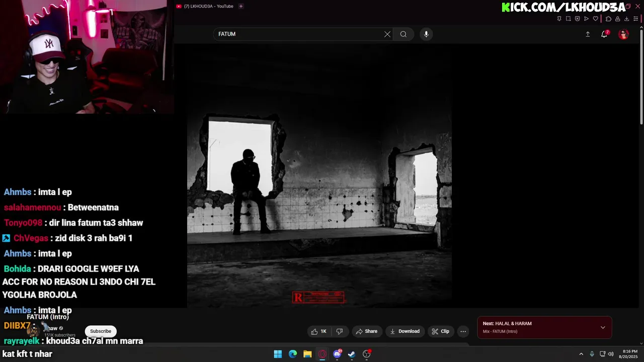Click chat username salahamennou

click(x=32, y=208)
